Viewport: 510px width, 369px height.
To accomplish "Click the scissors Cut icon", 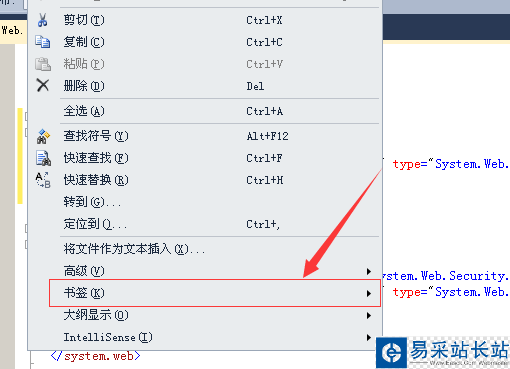I will coord(42,20).
